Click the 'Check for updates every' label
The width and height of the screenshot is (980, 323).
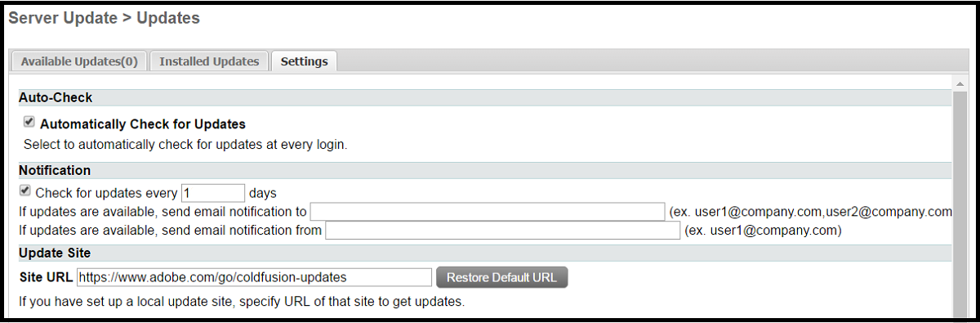point(106,194)
